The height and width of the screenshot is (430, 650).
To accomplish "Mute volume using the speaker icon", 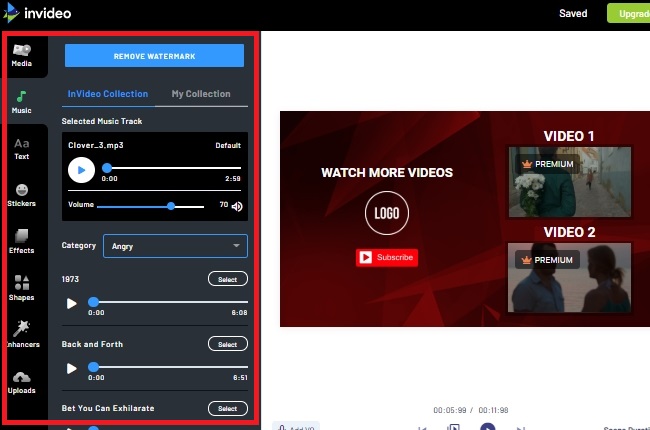I will pos(237,206).
